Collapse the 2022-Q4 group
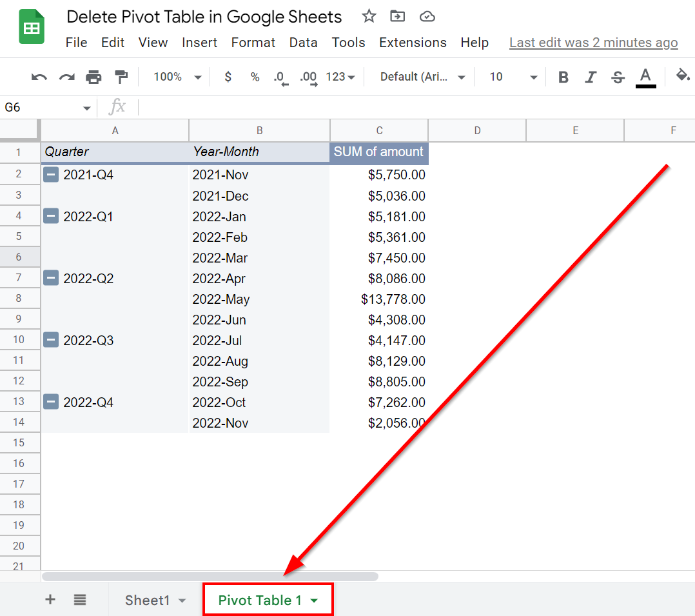 pos(51,402)
